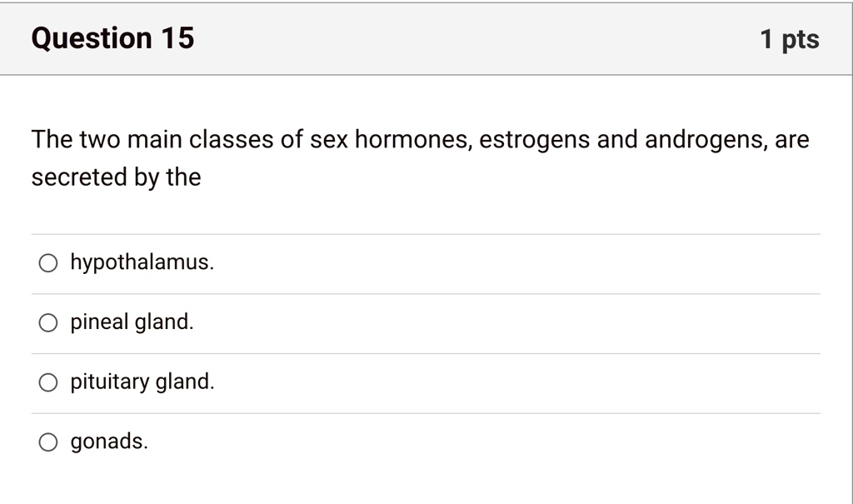Mark the pituitary gland radio circle

47,382
